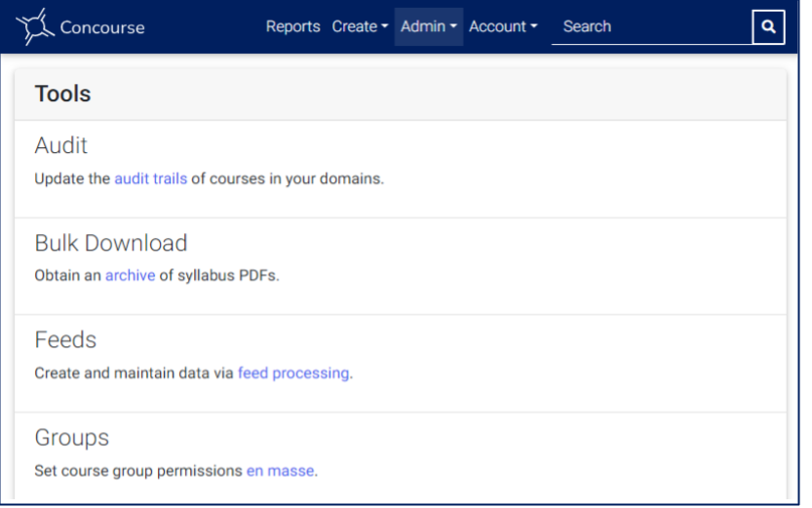812x508 pixels.
Task: Open the audit trails link
Action: tap(151, 178)
